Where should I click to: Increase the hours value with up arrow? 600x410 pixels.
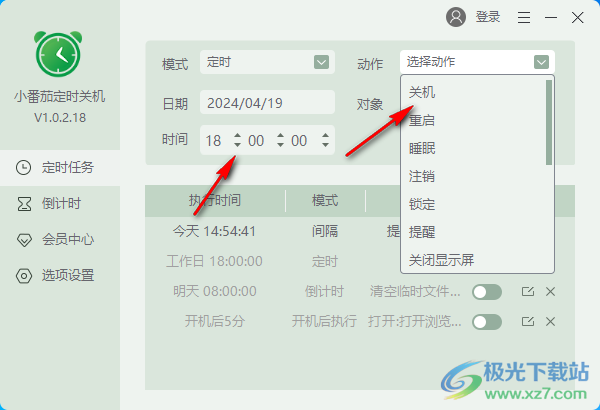pos(237,136)
